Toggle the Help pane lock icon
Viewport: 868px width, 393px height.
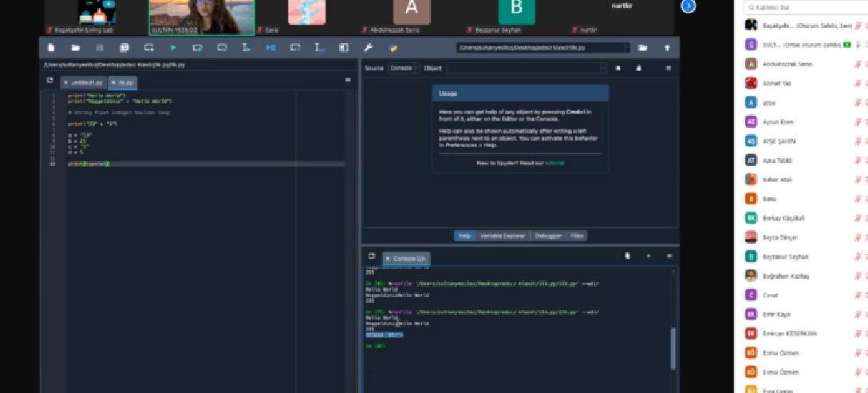(x=639, y=69)
